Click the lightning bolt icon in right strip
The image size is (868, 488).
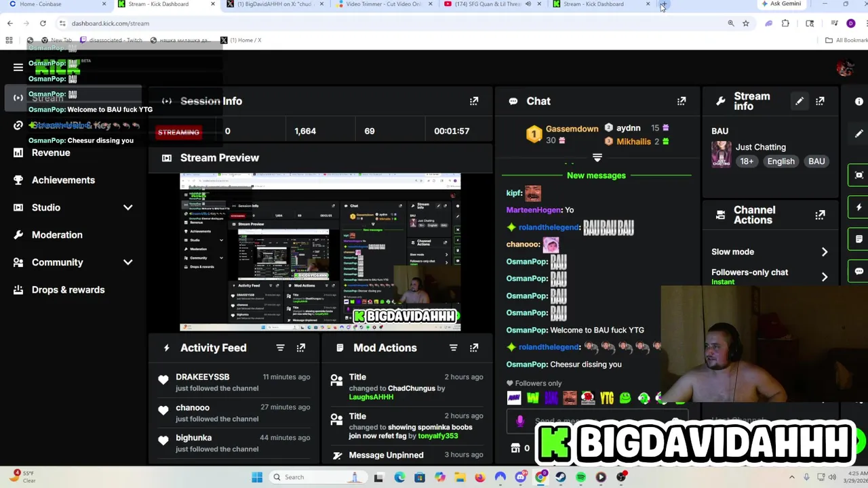click(x=859, y=207)
